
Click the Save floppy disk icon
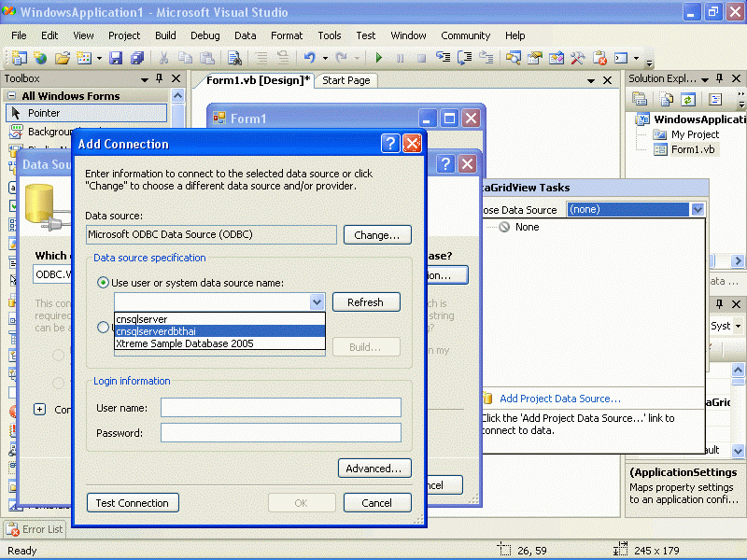click(116, 58)
